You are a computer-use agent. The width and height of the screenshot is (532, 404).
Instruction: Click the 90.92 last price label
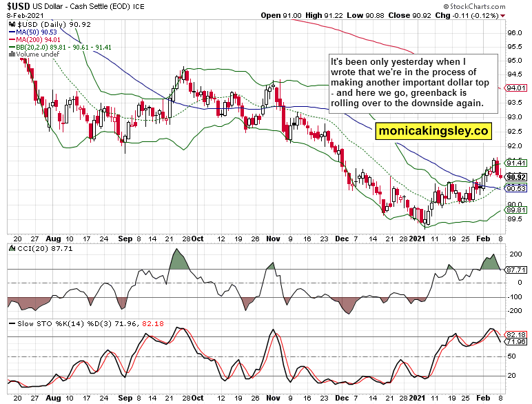pyautogui.click(x=515, y=177)
